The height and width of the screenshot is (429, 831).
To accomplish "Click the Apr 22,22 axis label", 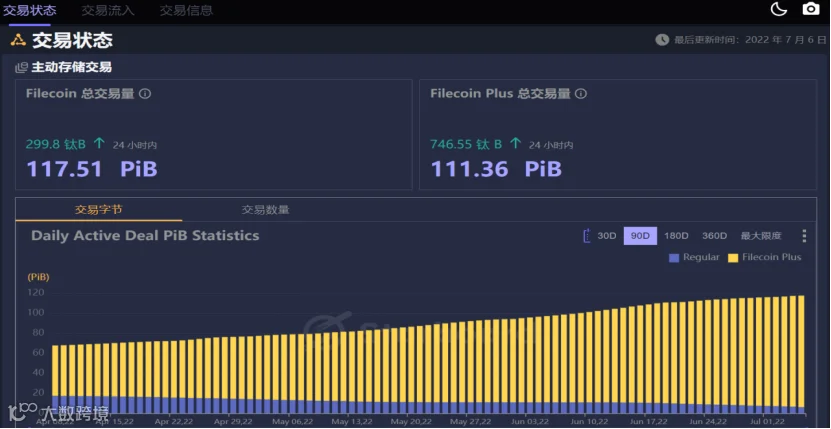I will pos(174,422).
